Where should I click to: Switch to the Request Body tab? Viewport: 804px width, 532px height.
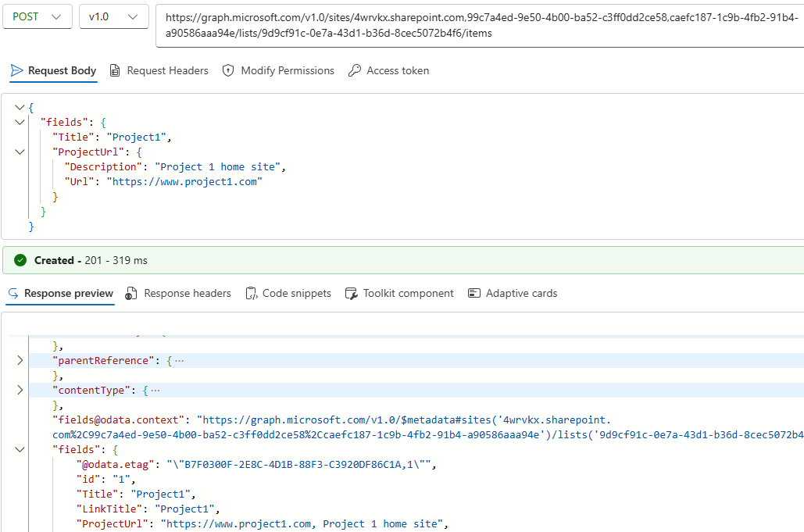(53, 71)
